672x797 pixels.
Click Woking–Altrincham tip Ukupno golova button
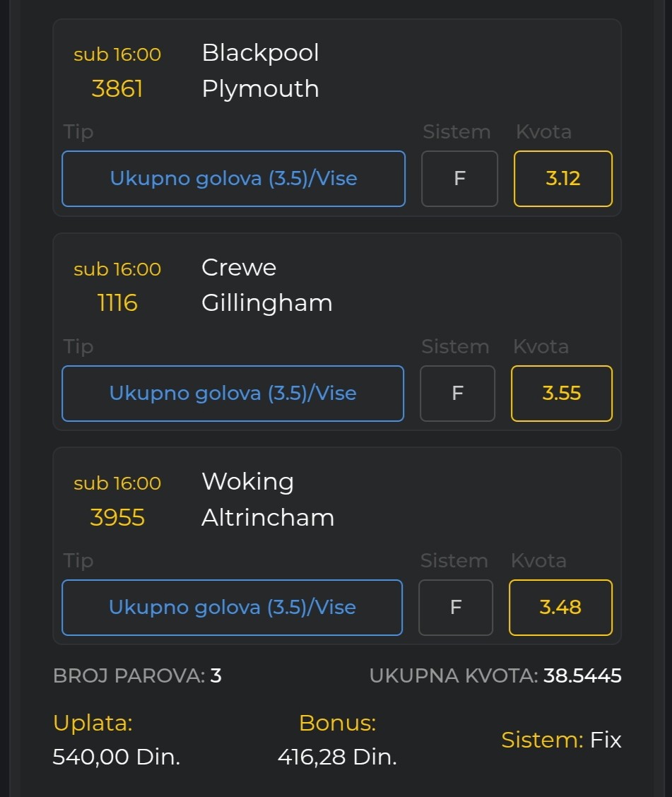(x=232, y=608)
